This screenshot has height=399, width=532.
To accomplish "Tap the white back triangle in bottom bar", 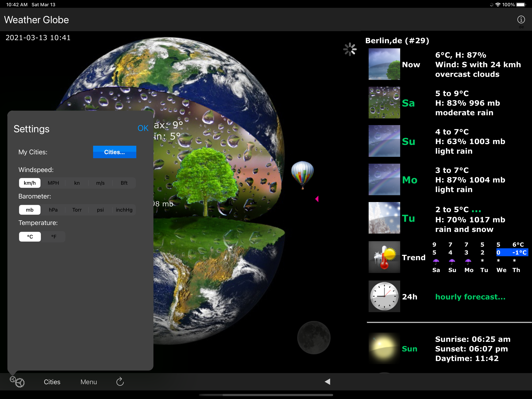I will (x=327, y=381).
